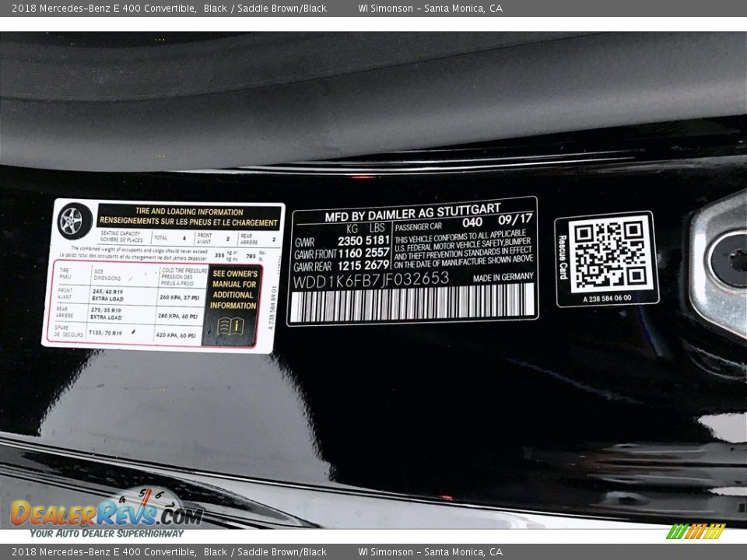Click 'COLD TIRE PRESSURE' column heading
747x560 pixels.
pyautogui.click(x=184, y=271)
